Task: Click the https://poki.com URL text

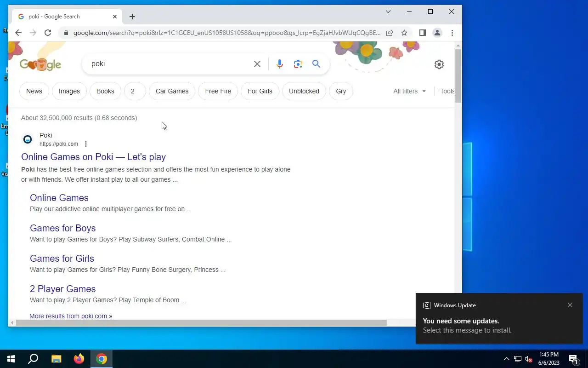Action: click(x=59, y=144)
